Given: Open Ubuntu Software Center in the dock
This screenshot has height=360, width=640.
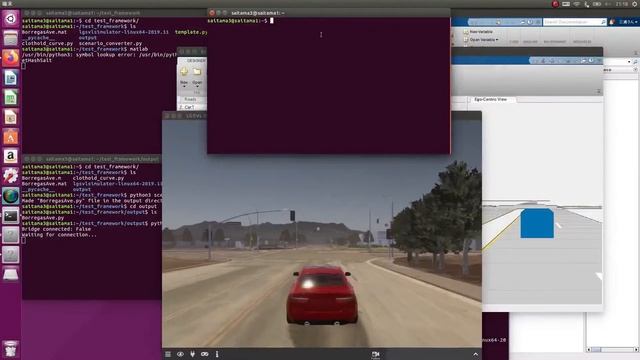Looking at the screenshot, I should coord(11,137).
